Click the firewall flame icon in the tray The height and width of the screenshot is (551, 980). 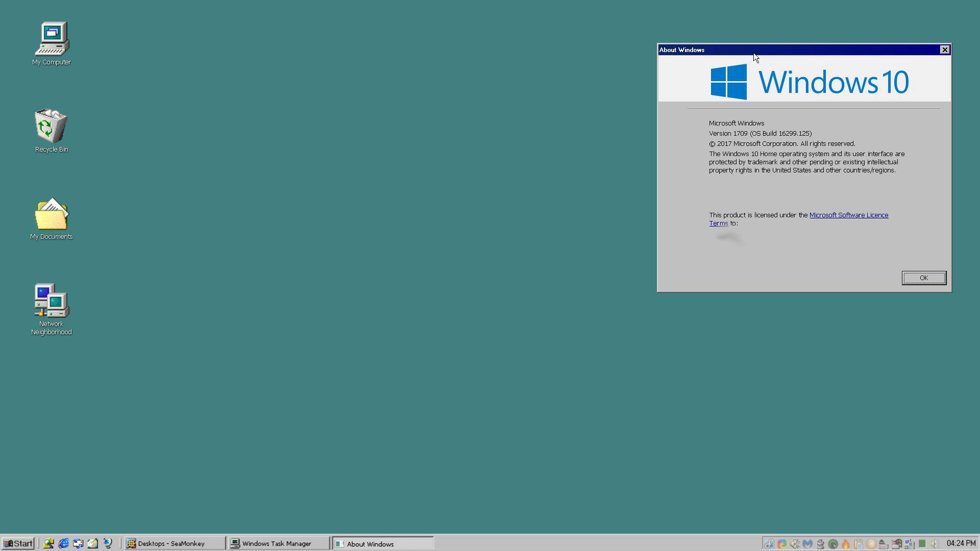[x=846, y=544]
